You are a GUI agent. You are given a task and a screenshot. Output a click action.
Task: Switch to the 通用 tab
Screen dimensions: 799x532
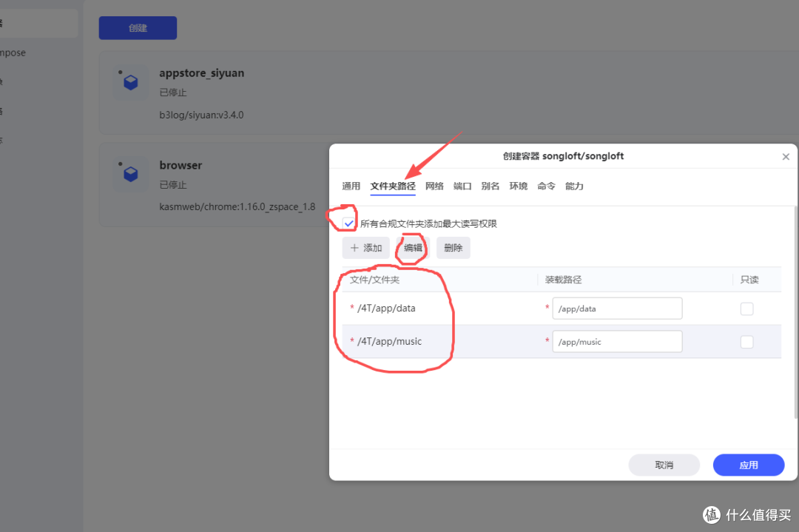coord(351,186)
